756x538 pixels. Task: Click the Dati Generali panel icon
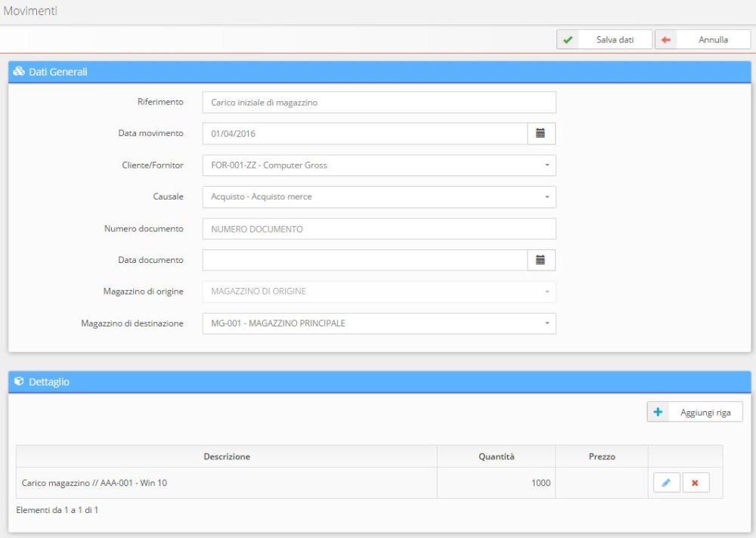(x=19, y=71)
